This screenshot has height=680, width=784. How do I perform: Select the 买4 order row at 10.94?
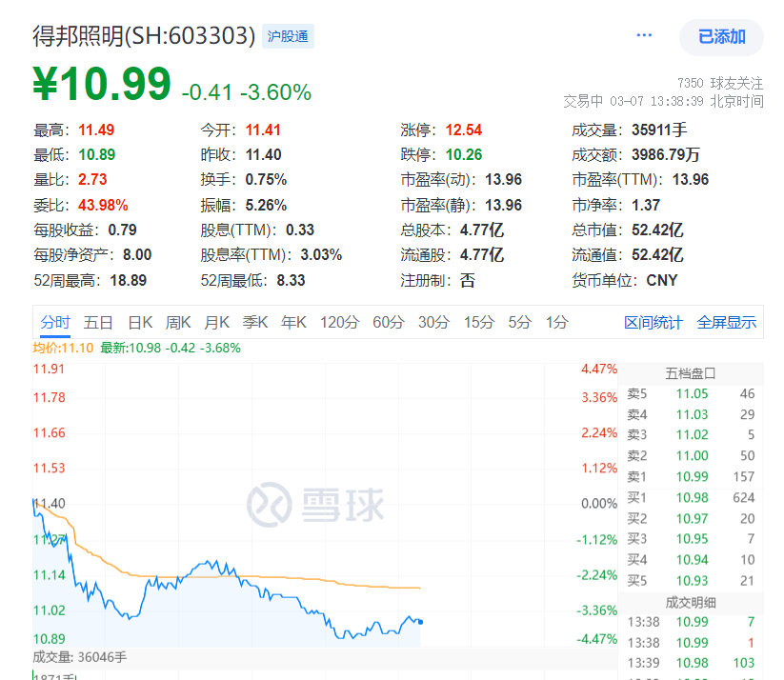pyautogui.click(x=691, y=559)
